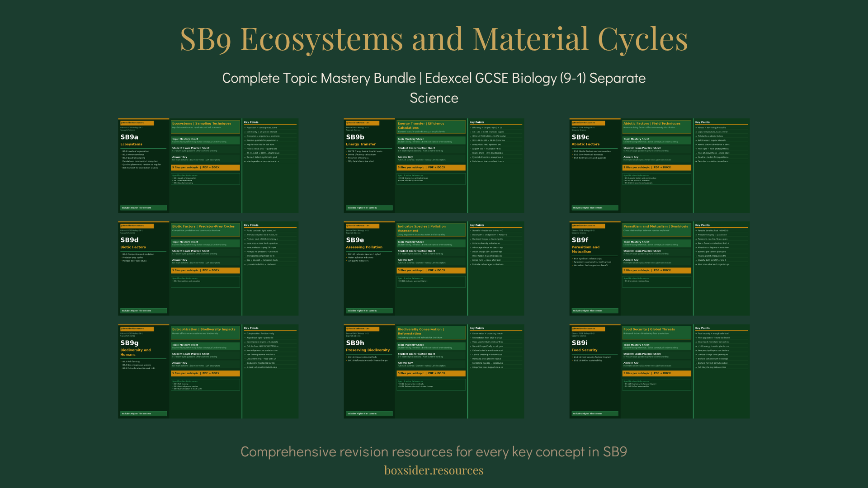The image size is (868, 488).
Task: Click 'Includes Higher Tier content' badge in SB9a
Action: tap(144, 208)
